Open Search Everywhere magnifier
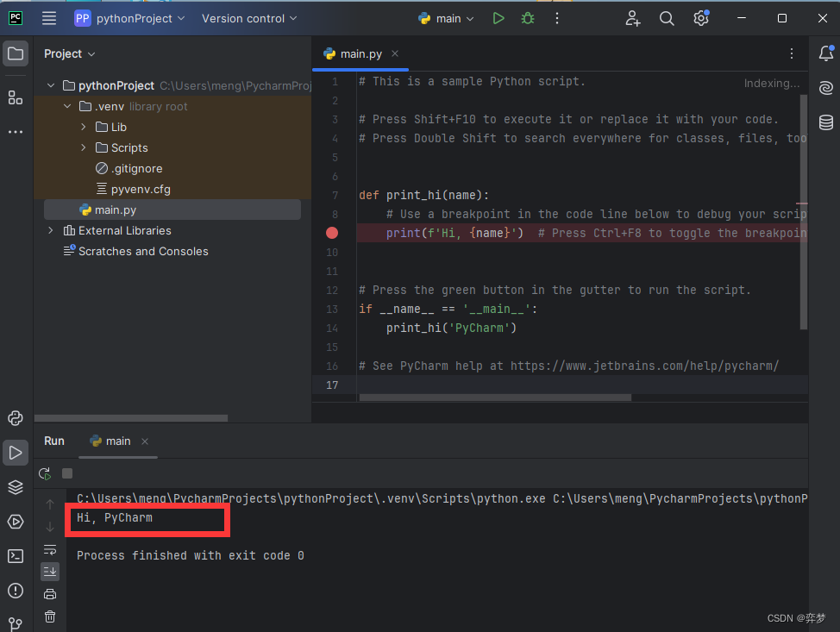Viewport: 840px width, 632px height. click(667, 18)
